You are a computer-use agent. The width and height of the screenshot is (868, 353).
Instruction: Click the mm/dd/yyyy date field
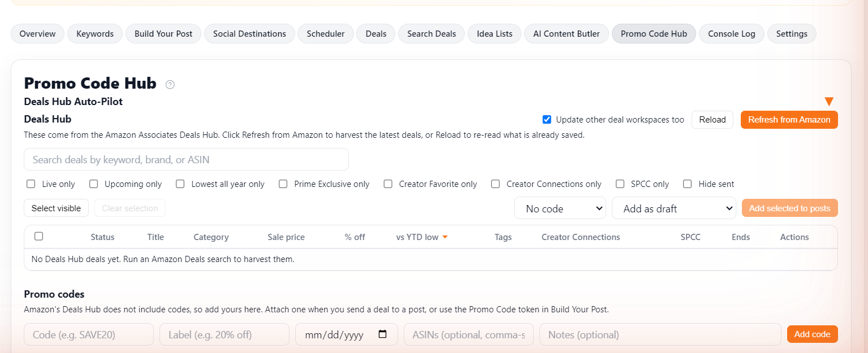click(x=347, y=334)
